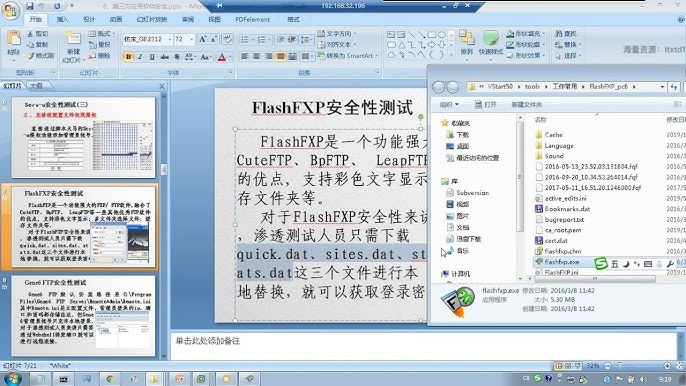The height and width of the screenshot is (386, 686).
Task: Click the font color red A
Action: tap(221, 57)
